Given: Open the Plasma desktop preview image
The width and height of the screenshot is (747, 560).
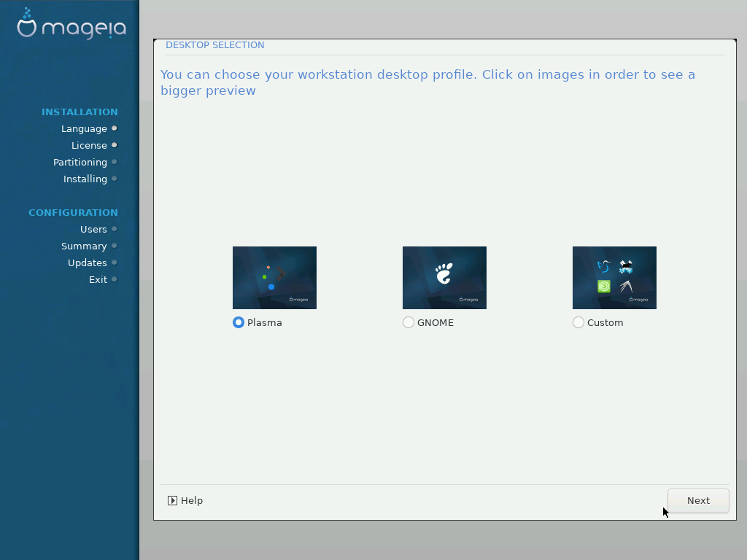Looking at the screenshot, I should (274, 278).
